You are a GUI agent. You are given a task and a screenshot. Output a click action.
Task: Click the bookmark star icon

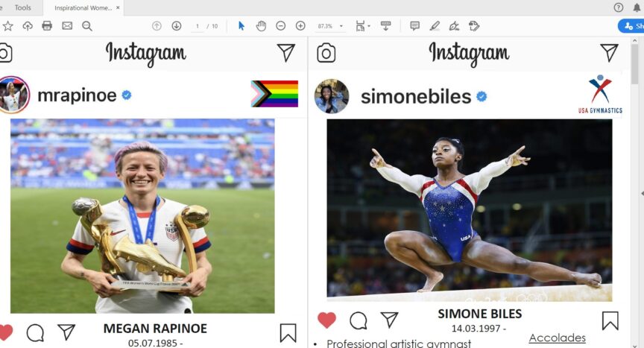coord(7,26)
